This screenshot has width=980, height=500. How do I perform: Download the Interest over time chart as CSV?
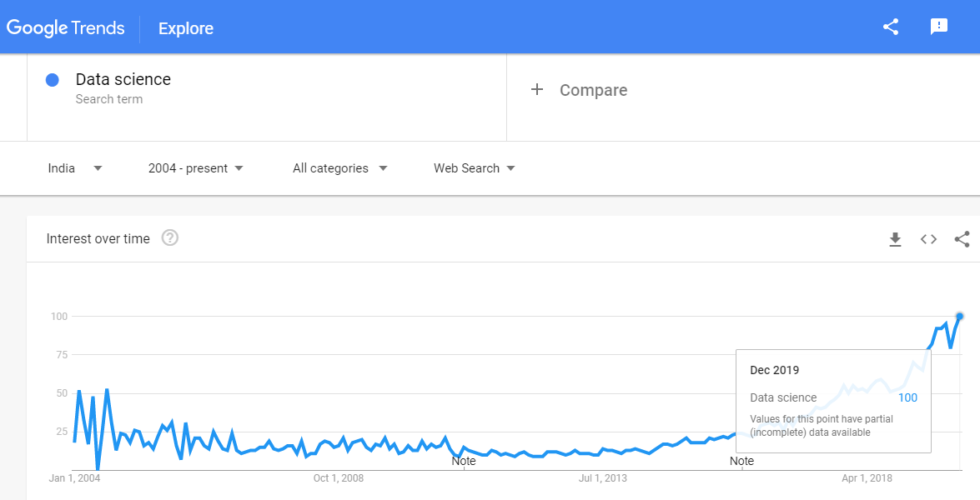tap(895, 239)
